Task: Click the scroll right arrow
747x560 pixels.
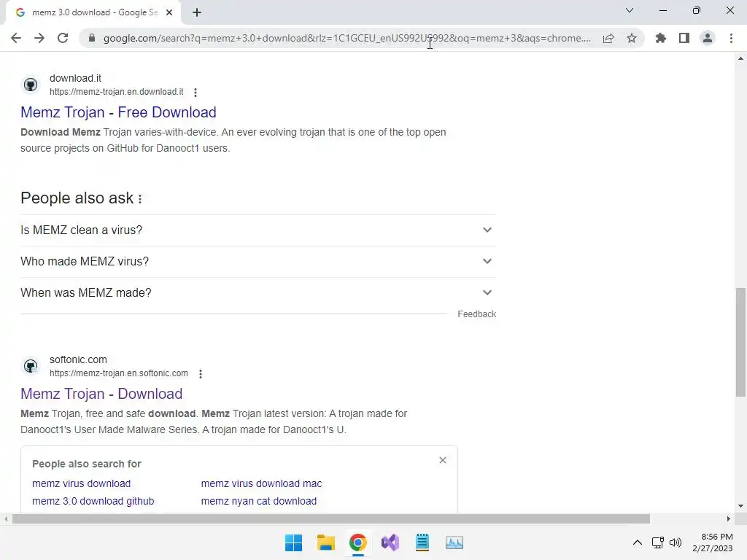Action: [729, 518]
